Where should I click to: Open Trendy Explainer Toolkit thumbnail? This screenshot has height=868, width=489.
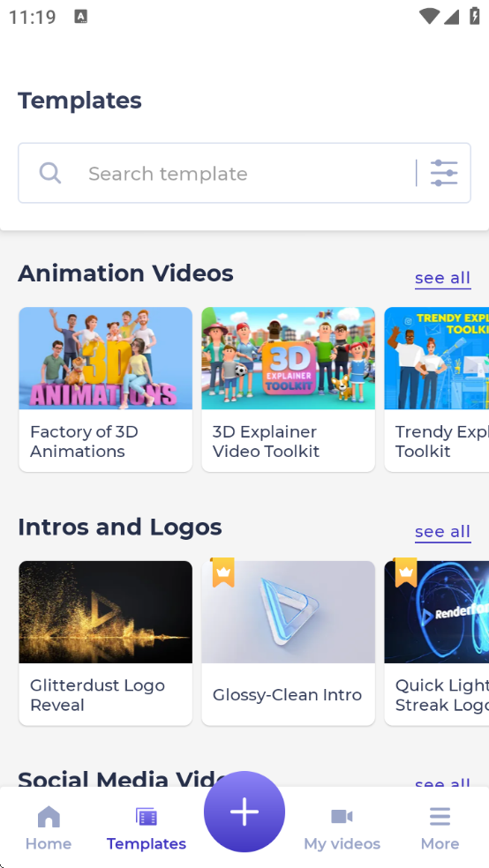pyautogui.click(x=436, y=358)
